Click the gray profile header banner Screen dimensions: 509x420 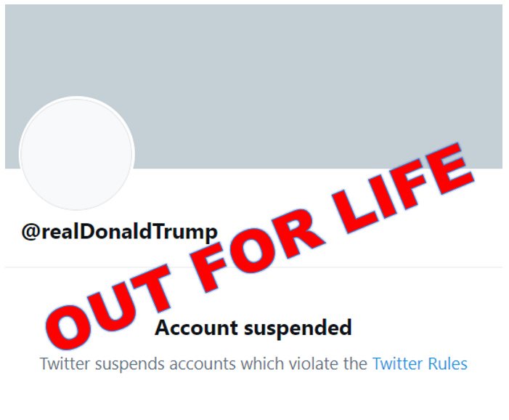[x=290, y=73]
